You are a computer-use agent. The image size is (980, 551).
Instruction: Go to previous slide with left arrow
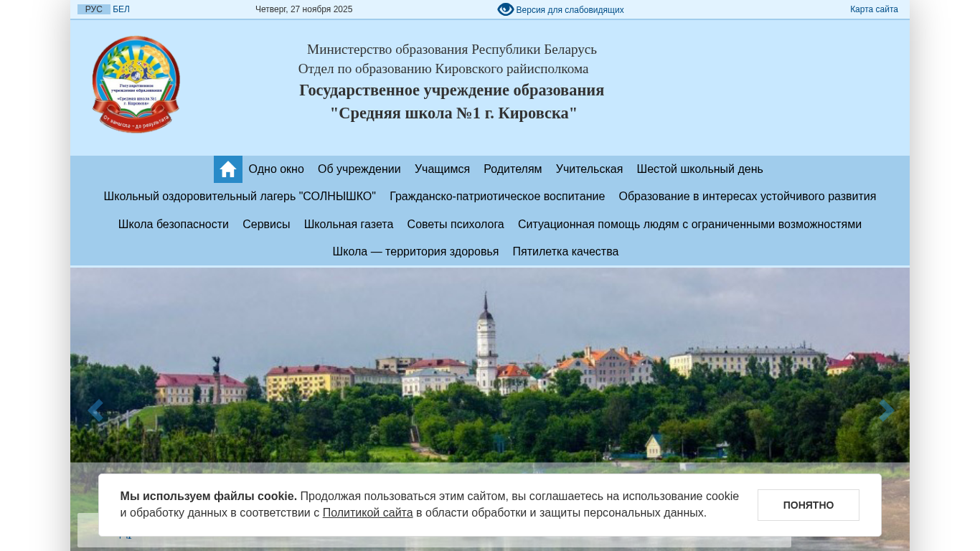(95, 410)
